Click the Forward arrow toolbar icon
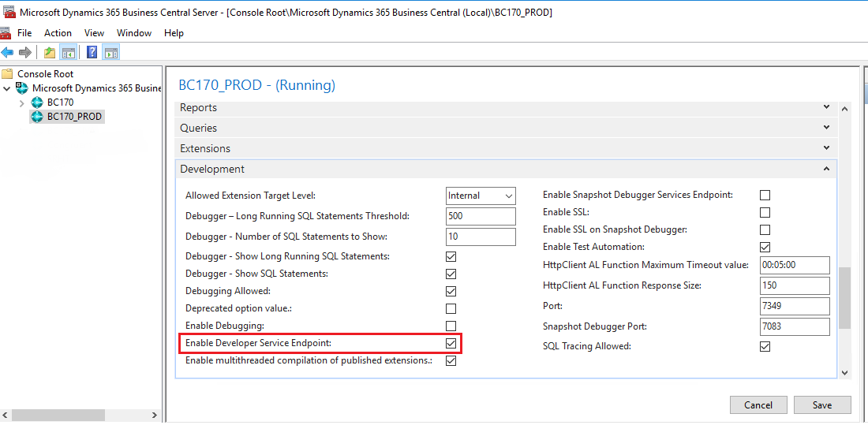 [25, 53]
